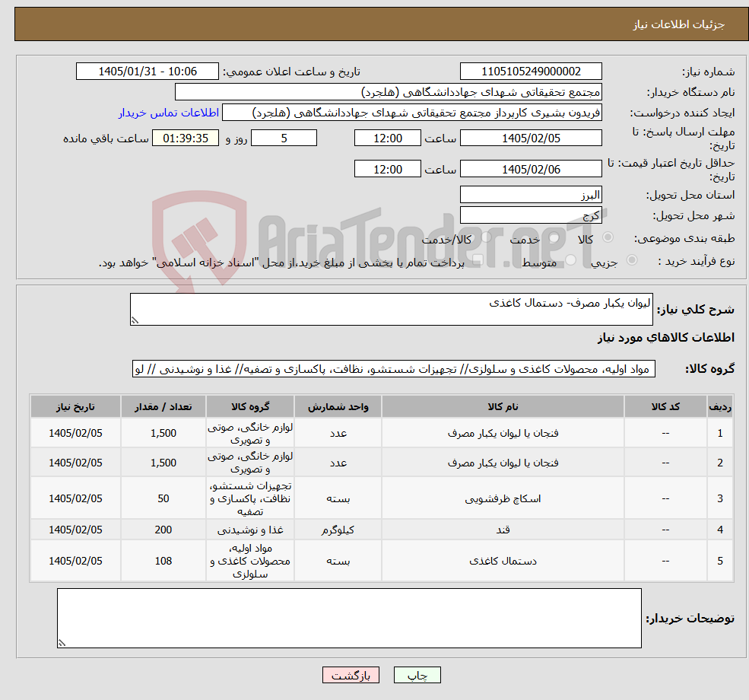Click the remaining time field 01:39:35

click(186, 138)
